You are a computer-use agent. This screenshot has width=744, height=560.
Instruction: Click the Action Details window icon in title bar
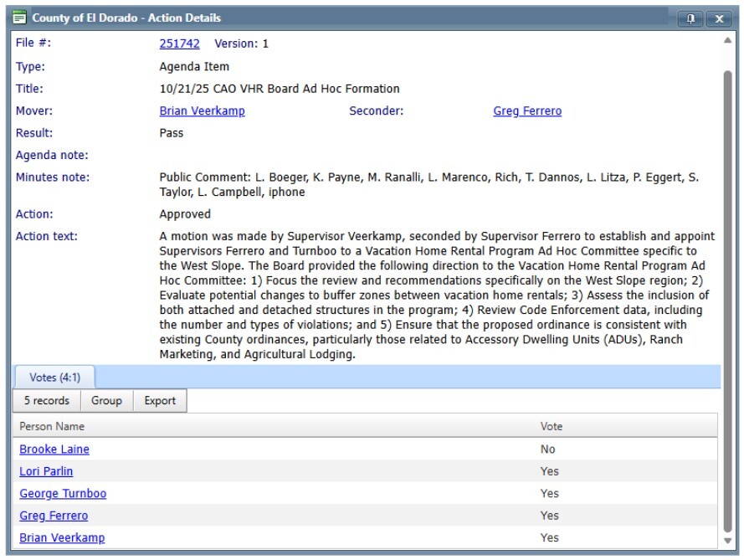[x=18, y=18]
